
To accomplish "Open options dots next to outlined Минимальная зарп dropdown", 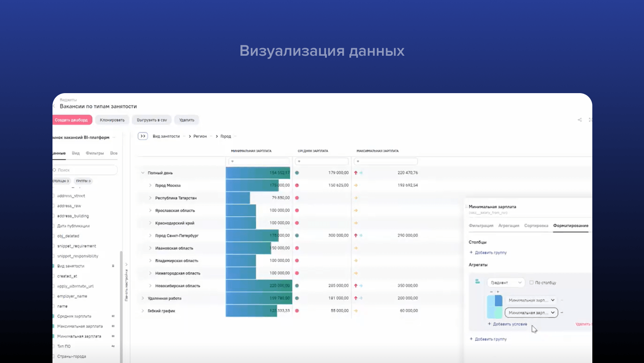I will point(562,313).
